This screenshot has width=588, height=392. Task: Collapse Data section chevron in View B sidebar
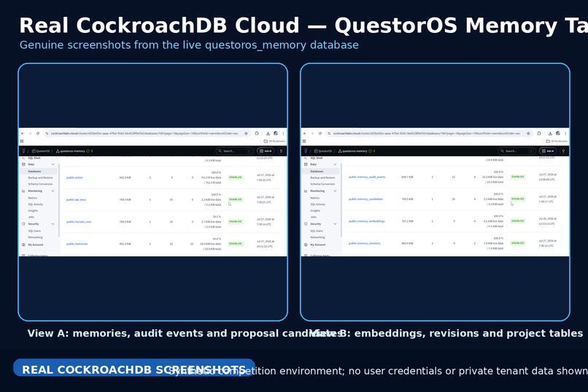(x=335, y=164)
